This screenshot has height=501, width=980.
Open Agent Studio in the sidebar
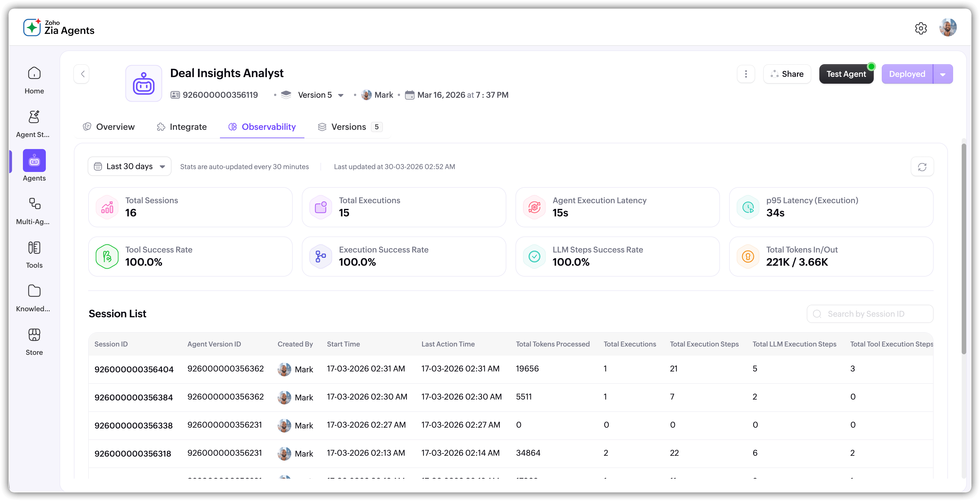34,117
